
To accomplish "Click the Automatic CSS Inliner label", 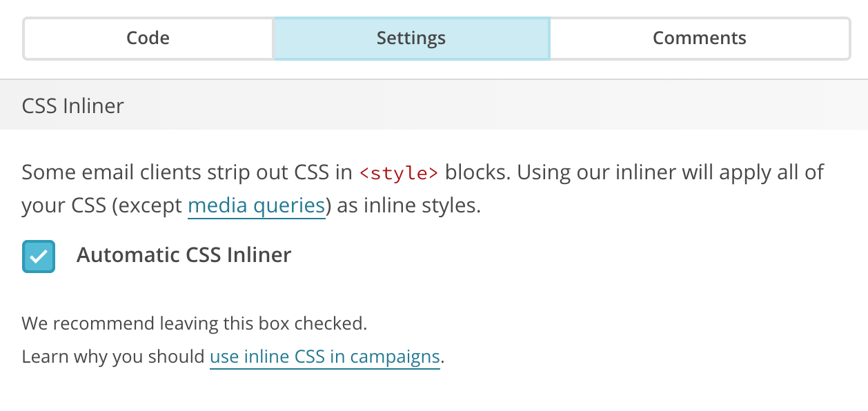I will 184,255.
